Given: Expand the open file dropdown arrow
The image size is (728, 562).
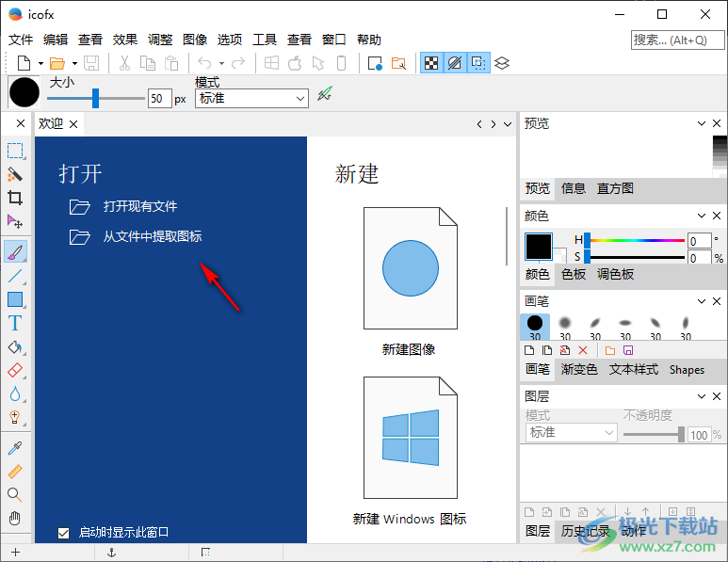Looking at the screenshot, I should (x=74, y=63).
